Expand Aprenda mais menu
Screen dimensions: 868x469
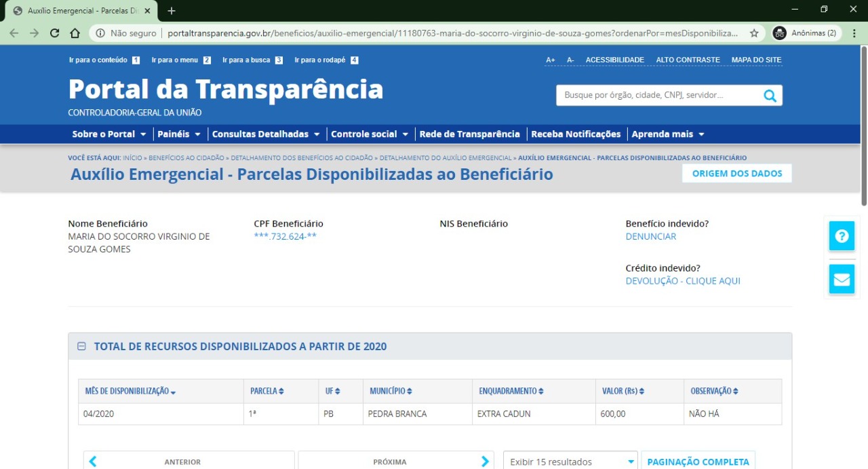click(668, 134)
